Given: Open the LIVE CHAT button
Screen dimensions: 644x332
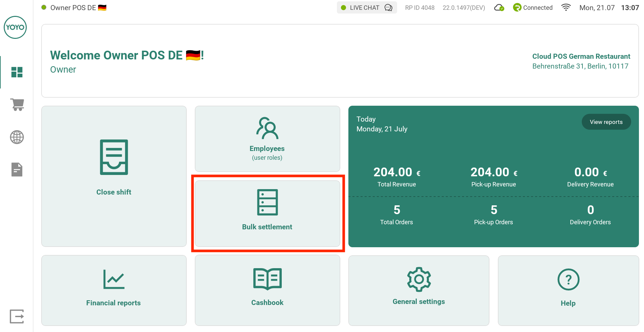Looking at the screenshot, I should (x=367, y=7).
